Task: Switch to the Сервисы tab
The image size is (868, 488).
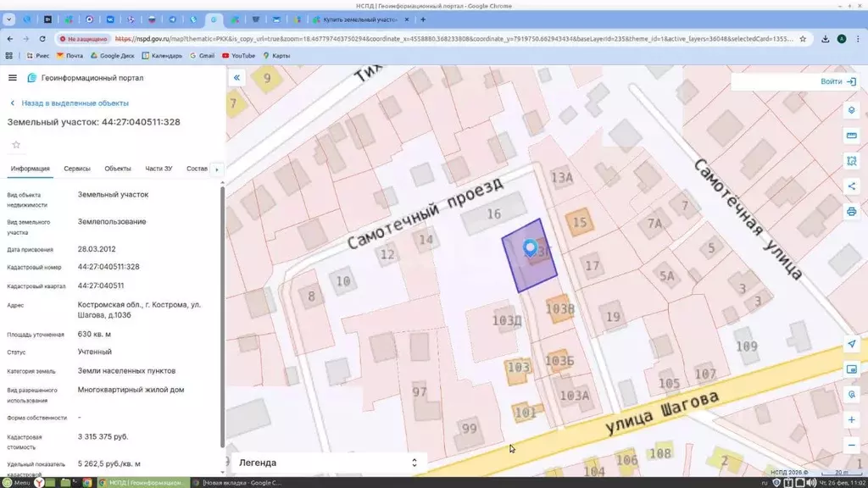Action: click(x=77, y=169)
